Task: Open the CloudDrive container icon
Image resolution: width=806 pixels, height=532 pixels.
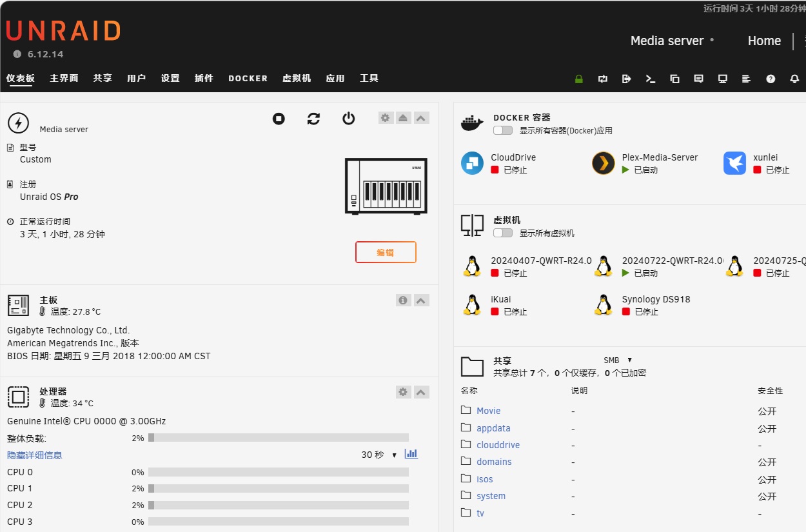Action: coord(473,163)
